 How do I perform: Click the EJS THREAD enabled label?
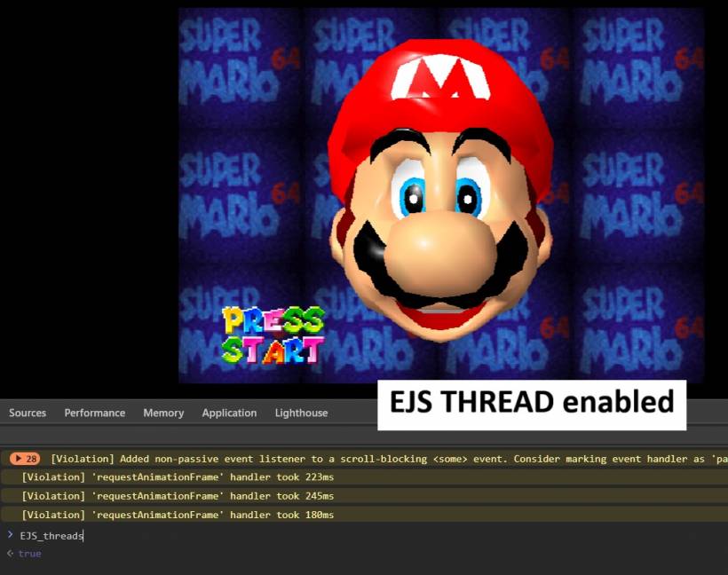[x=532, y=403]
